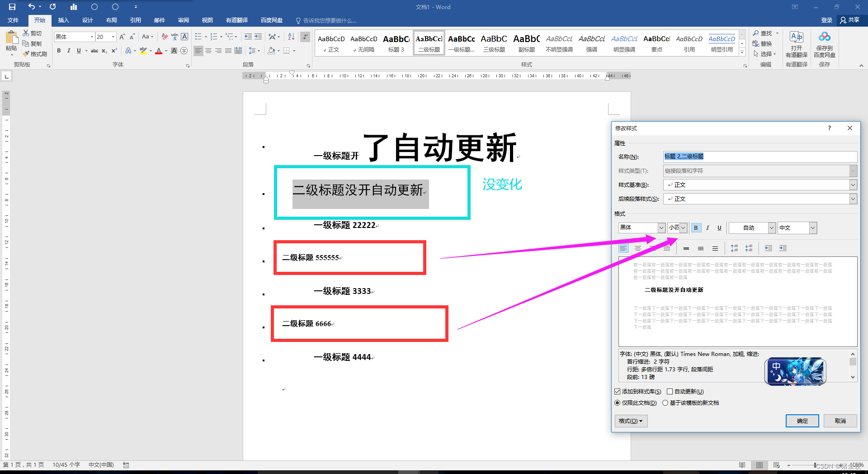
Task: Open 中文 language script dropdown in dialog
Action: point(813,228)
